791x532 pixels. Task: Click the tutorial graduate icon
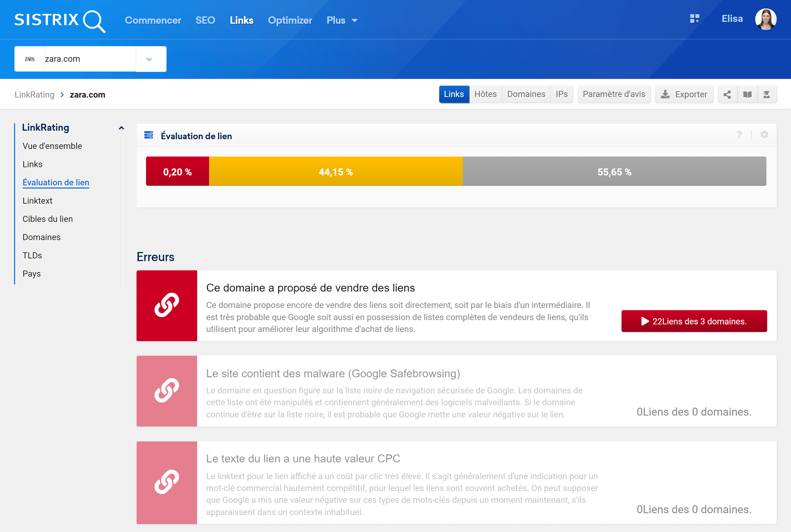[767, 94]
